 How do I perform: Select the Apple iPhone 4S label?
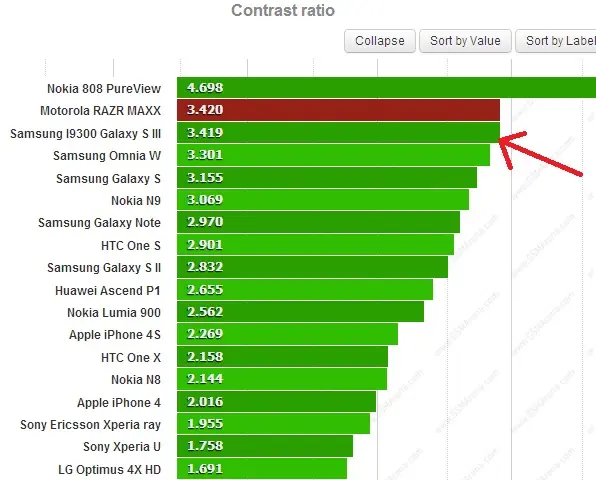click(x=115, y=334)
